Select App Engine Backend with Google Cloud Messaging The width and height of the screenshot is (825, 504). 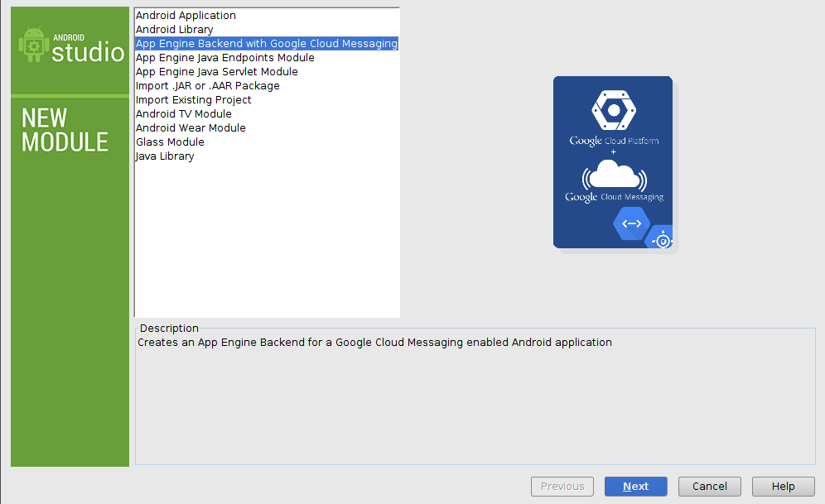(x=267, y=44)
